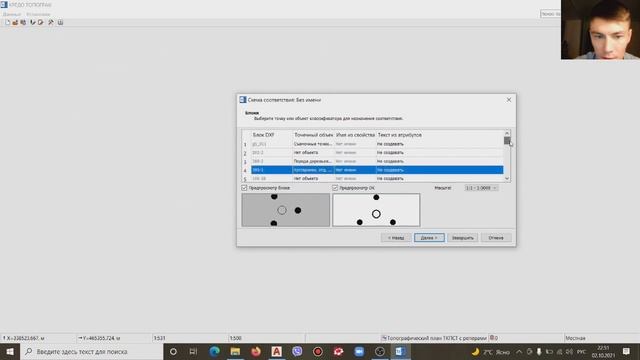
Task: Open Microsoft Edge from the taskbar
Action: point(214,351)
